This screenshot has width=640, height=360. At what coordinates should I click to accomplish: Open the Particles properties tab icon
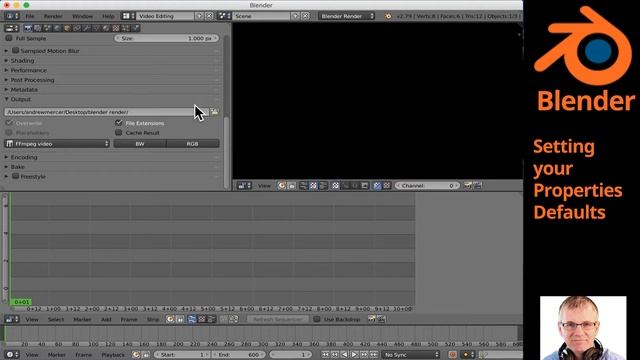coord(126,28)
